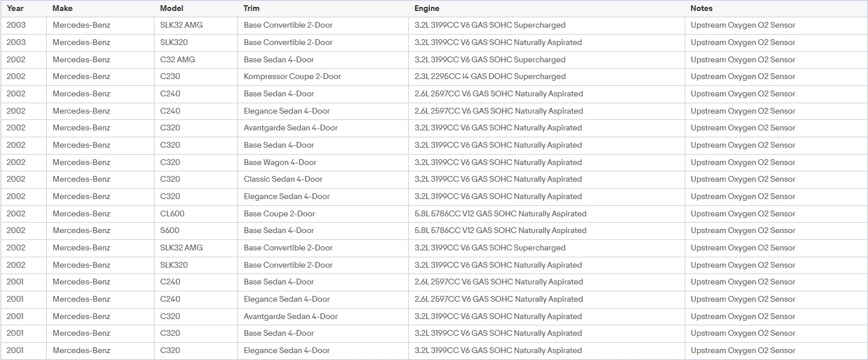The image size is (868, 360).
Task: Click 'Base Sedan 4-Door' in the S600 row
Action: tap(279, 231)
